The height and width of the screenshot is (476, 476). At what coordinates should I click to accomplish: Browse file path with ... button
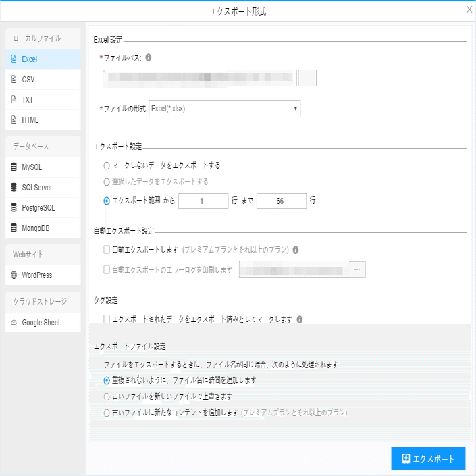307,78
